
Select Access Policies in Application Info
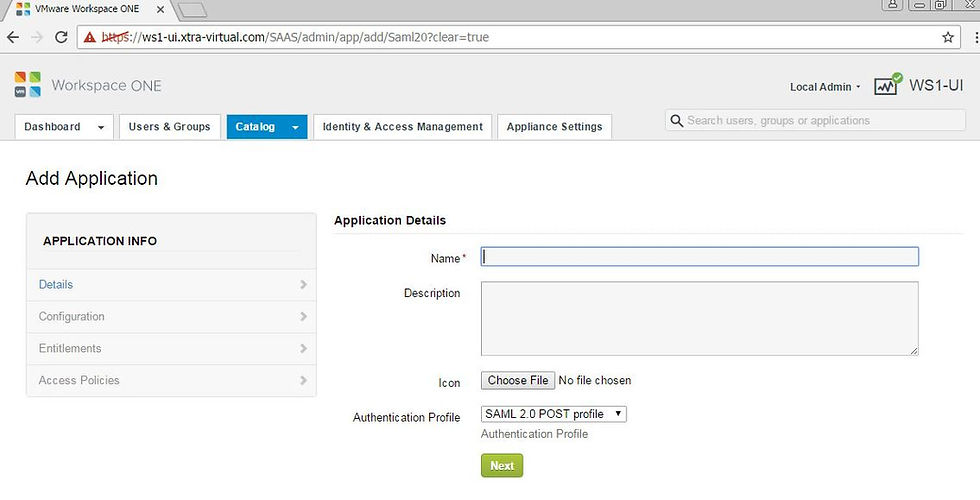pyautogui.click(x=171, y=381)
